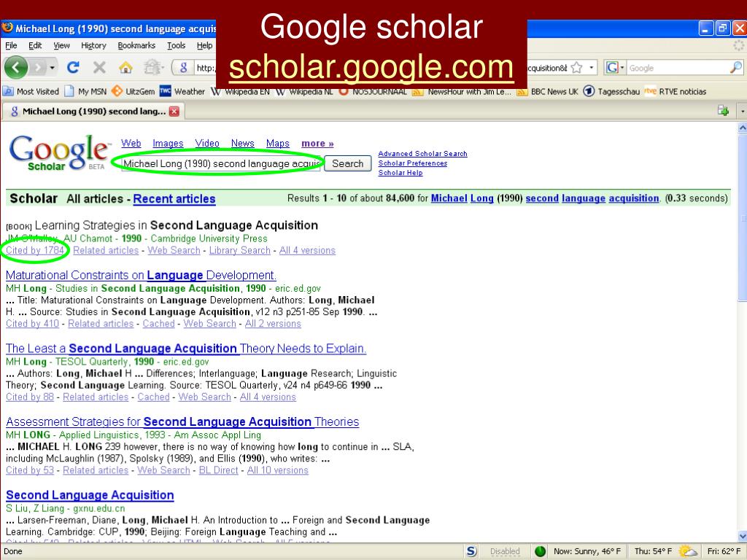This screenshot has width=747, height=560.
Task: Open the Help menu
Action: click(x=205, y=45)
